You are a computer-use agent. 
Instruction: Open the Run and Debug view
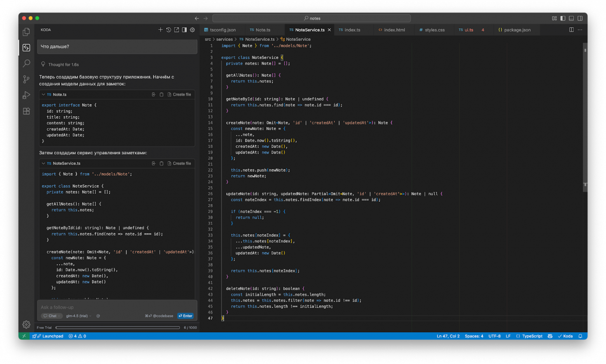26,95
